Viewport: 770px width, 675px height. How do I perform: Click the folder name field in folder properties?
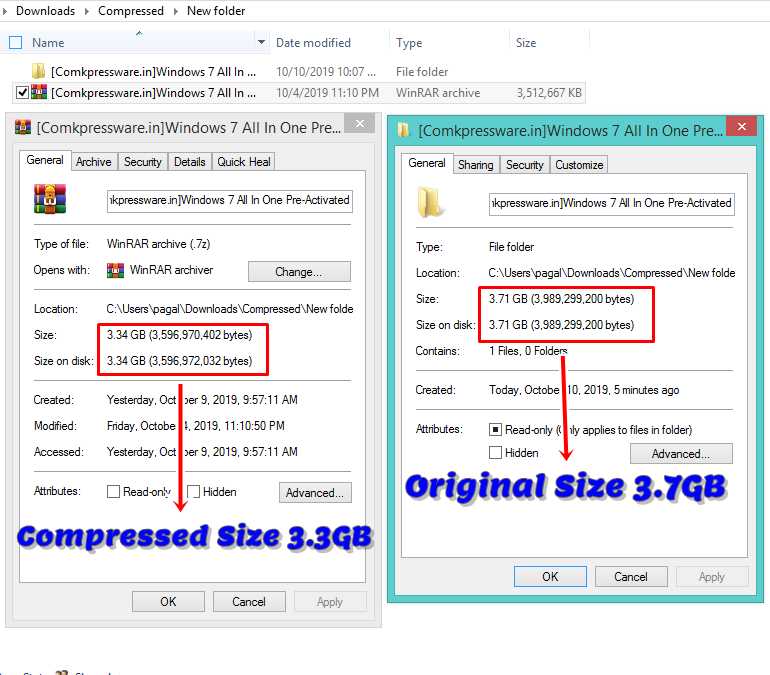[x=611, y=204]
